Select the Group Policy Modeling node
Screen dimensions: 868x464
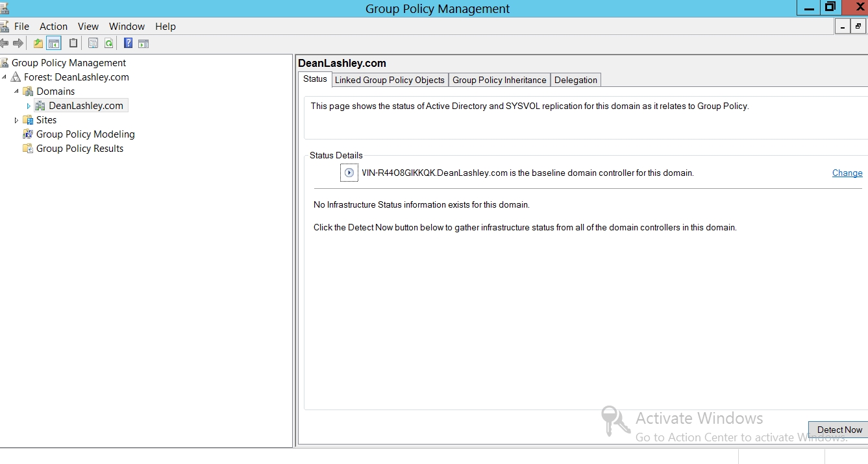85,134
